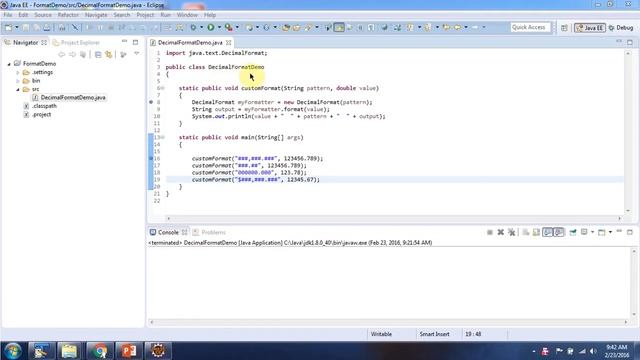Open the Debug button dropdown arrow

pyautogui.click(x=201, y=27)
